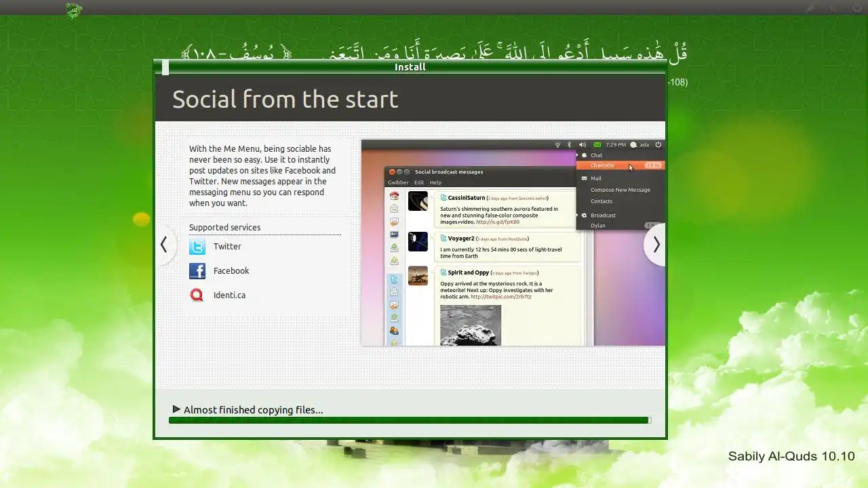Choose Contacts in the messaging menu

tap(601, 201)
